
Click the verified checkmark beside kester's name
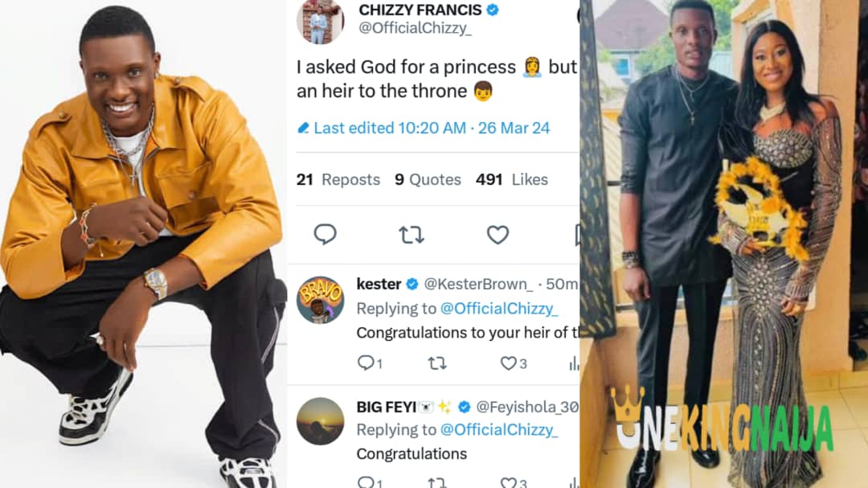(x=411, y=284)
